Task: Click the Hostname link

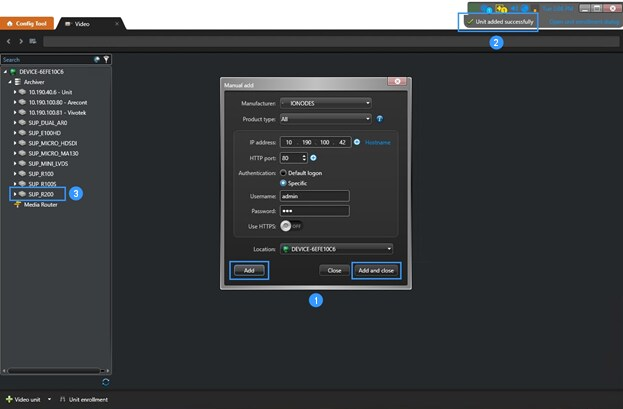Action: tap(377, 142)
